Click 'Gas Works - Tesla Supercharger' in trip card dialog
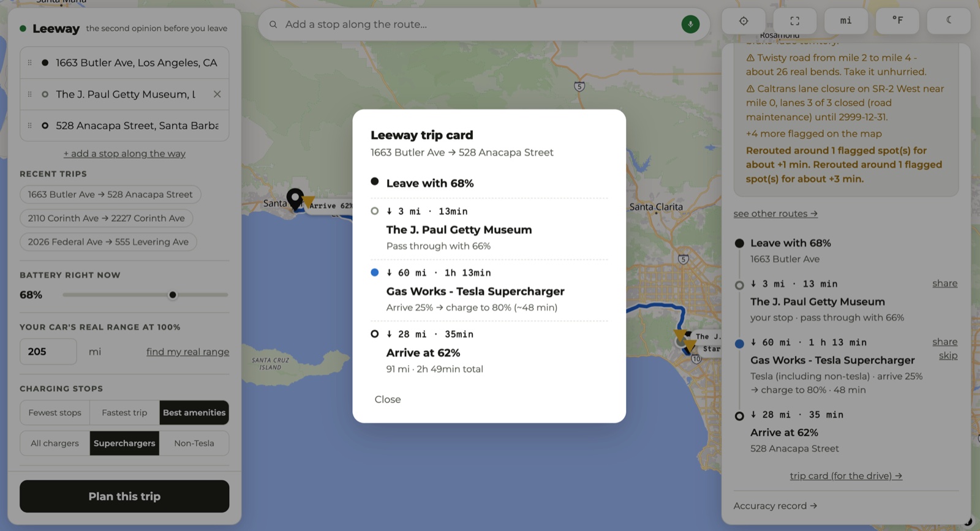 (x=475, y=292)
